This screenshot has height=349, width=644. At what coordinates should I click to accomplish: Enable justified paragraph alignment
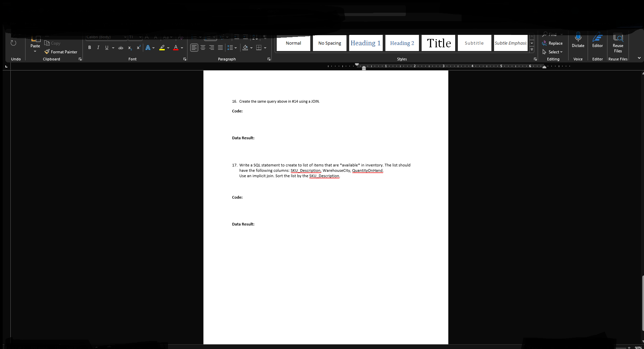[x=220, y=48]
